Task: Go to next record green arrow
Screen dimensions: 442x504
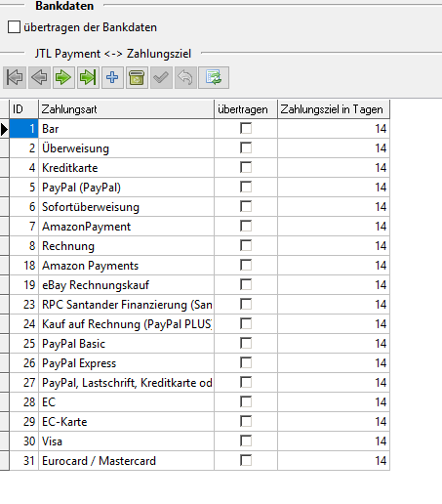Action: [x=63, y=77]
